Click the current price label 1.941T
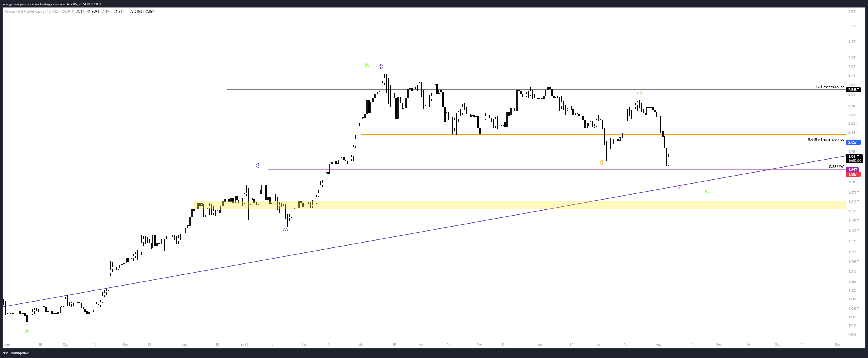The width and height of the screenshot is (868, 358). point(853,157)
